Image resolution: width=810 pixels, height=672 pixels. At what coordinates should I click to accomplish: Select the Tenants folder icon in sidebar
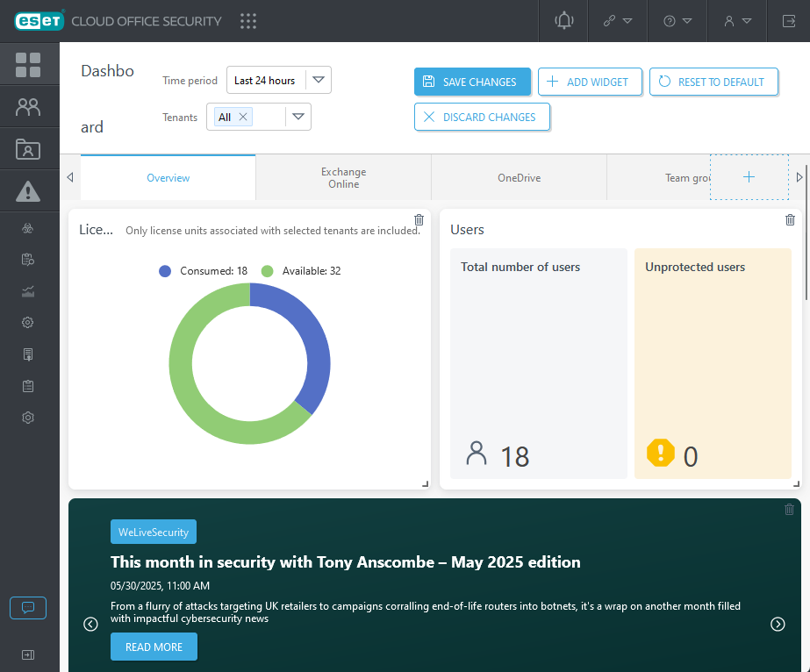28,148
